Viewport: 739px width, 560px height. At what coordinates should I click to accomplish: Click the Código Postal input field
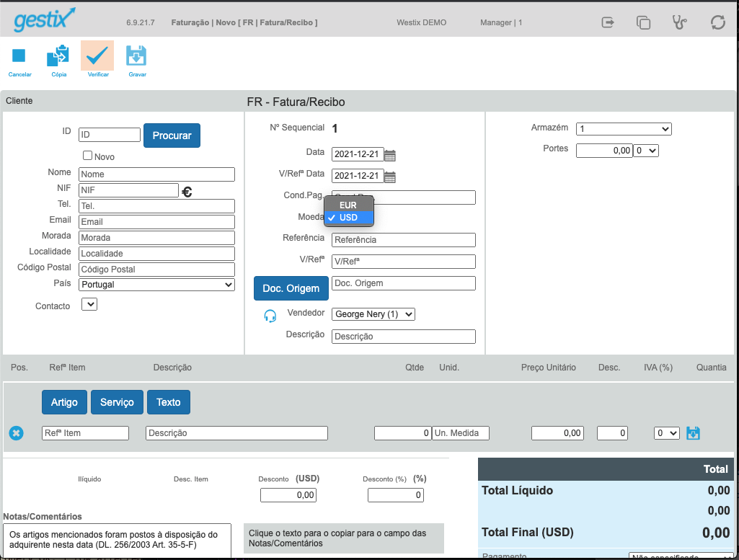(x=156, y=270)
